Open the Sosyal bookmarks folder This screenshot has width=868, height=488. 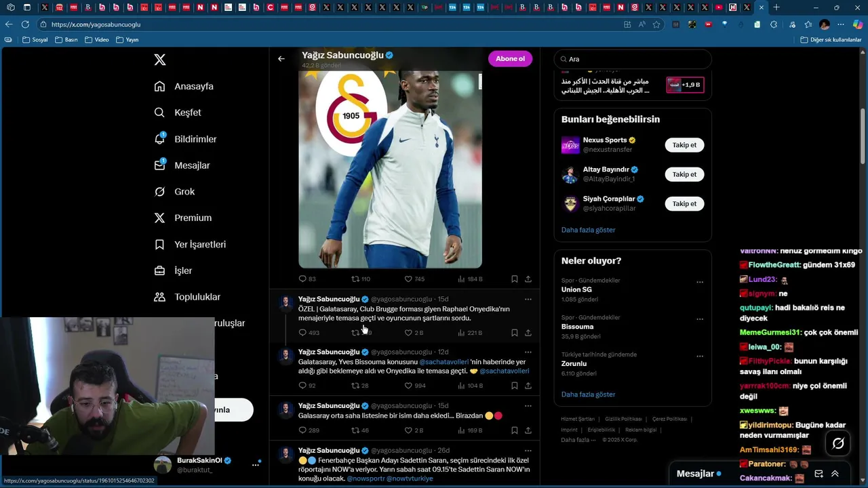pos(35,40)
